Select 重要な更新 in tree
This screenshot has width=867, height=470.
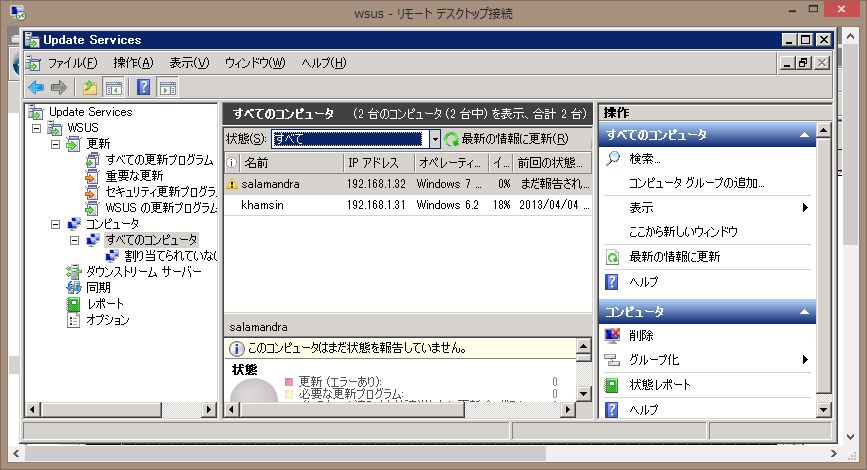pyautogui.click(x=134, y=176)
